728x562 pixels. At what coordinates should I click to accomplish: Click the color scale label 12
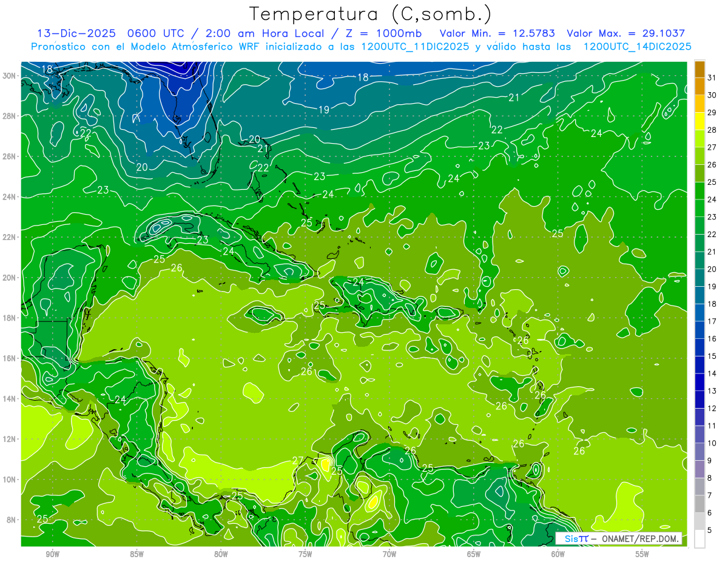point(712,408)
